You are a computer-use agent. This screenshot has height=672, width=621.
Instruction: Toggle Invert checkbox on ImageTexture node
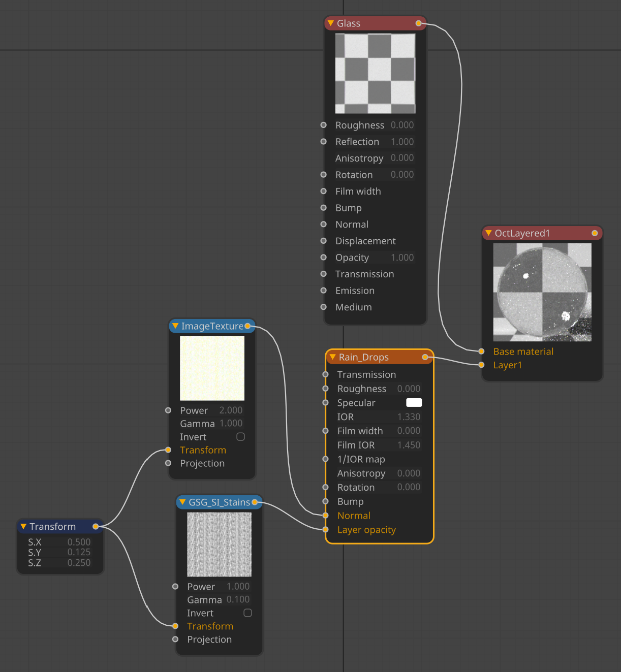241,437
